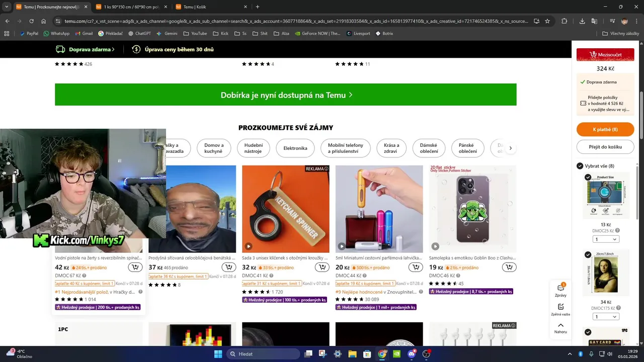Open the Mona Lisa cart thumbnail

pyautogui.click(x=605, y=273)
